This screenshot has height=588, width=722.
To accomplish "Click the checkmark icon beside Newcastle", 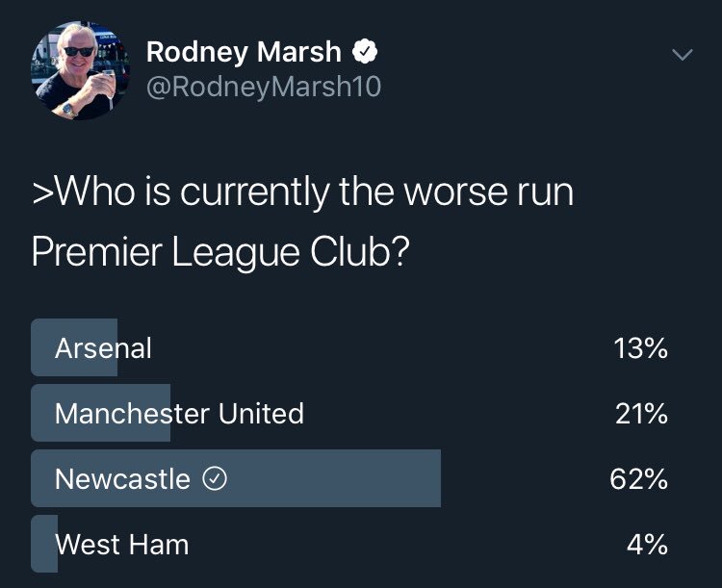I will pos(215,479).
